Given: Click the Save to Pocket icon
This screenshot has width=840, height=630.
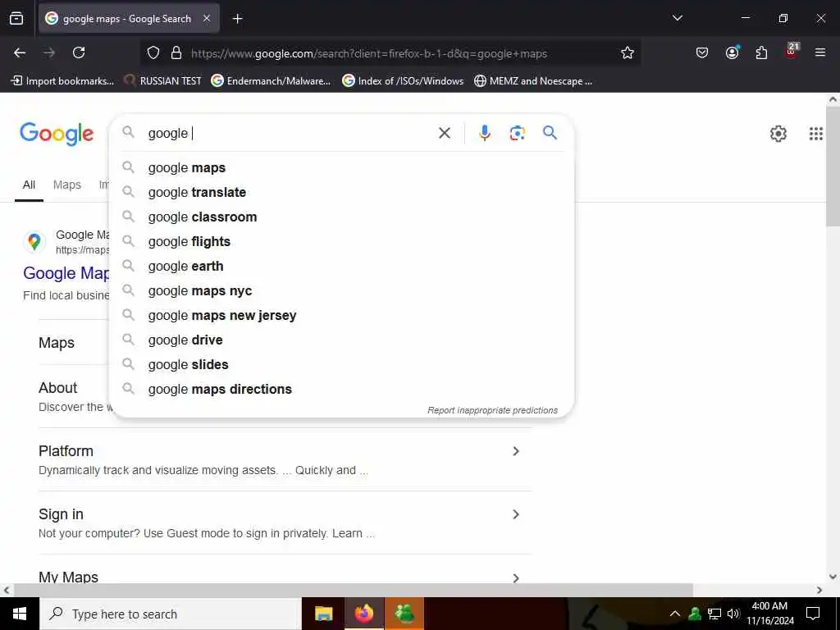Looking at the screenshot, I should coord(702,53).
